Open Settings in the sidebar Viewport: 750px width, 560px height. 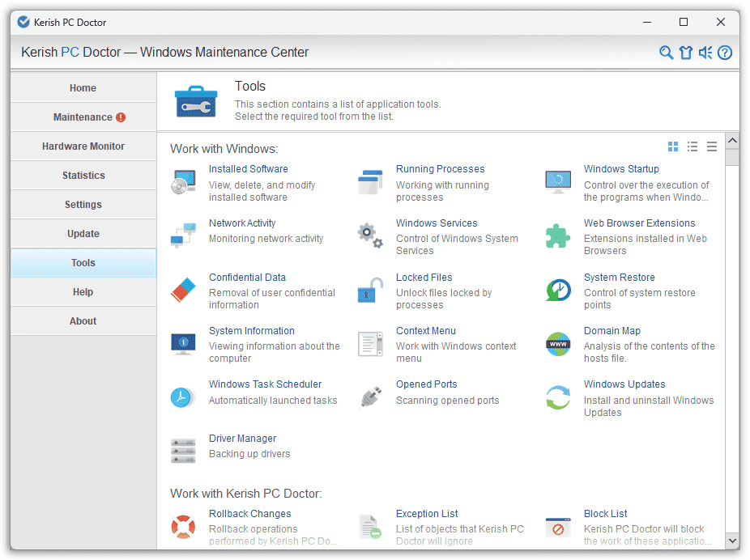[83, 205]
